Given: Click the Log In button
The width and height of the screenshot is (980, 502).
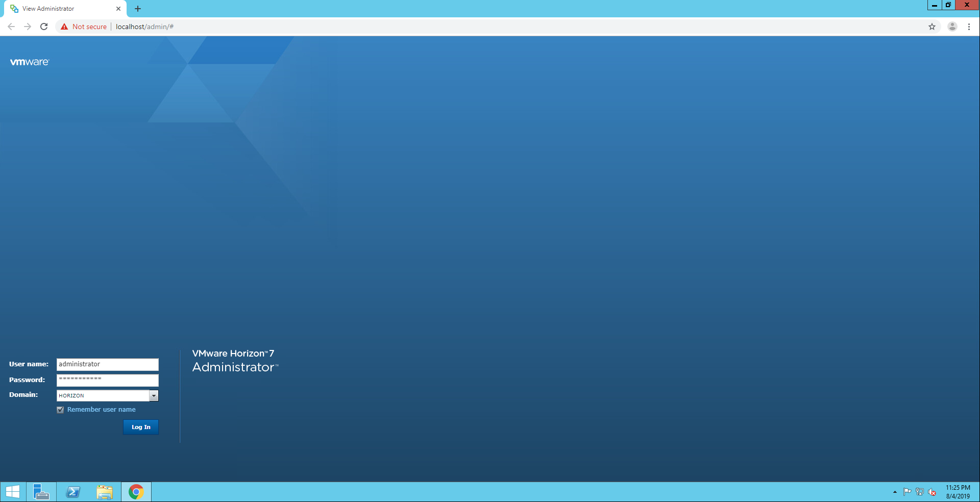Looking at the screenshot, I should pyautogui.click(x=141, y=427).
